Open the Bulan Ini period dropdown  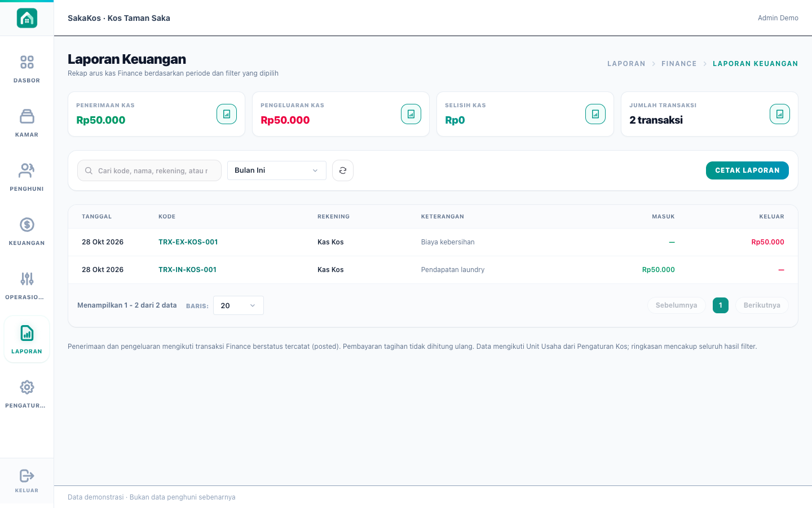[277, 170]
